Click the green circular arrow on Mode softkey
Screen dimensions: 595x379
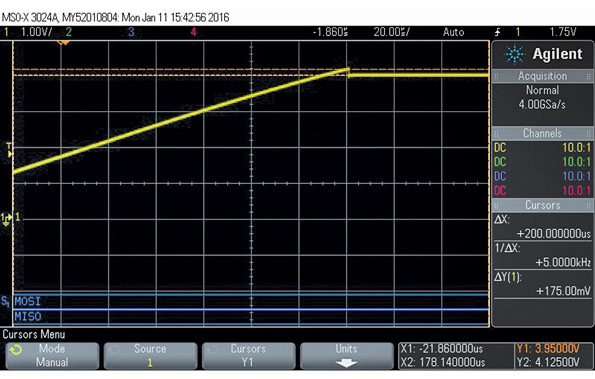tap(16, 350)
